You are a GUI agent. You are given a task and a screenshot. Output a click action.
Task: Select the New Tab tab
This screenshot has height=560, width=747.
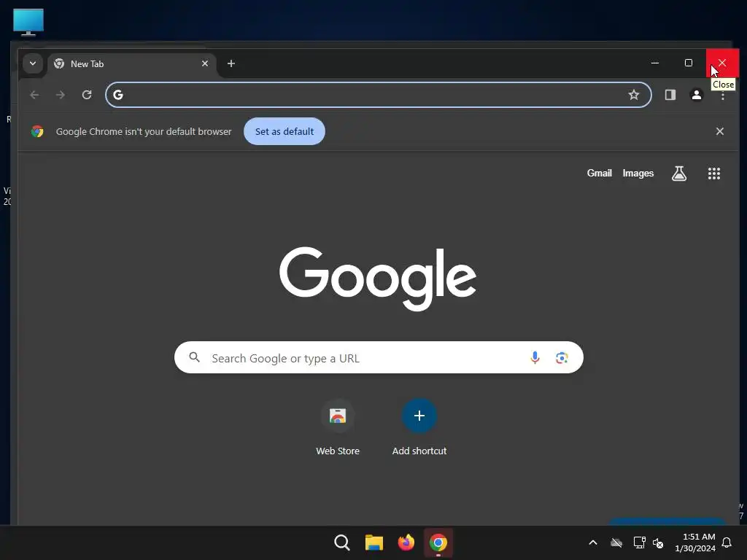[131, 64]
